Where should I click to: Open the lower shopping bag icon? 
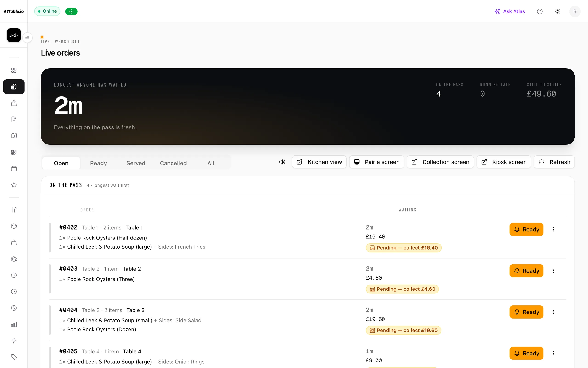coord(14,242)
